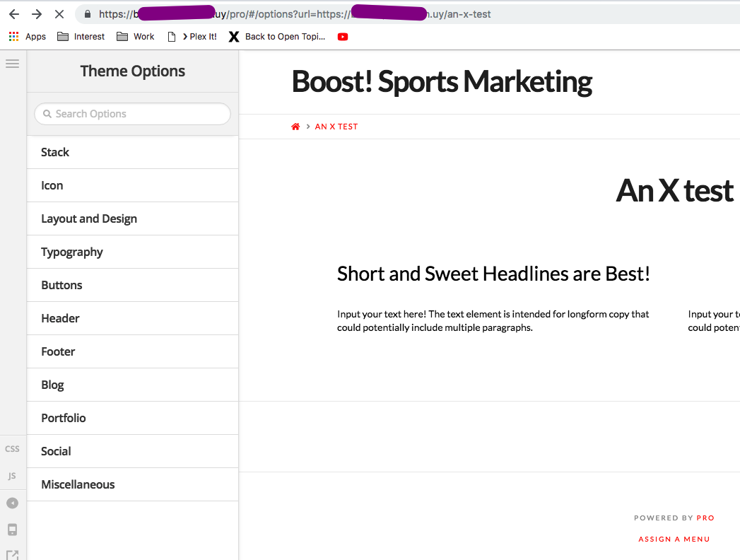Open the YouTube bookmark icon

tap(343, 37)
